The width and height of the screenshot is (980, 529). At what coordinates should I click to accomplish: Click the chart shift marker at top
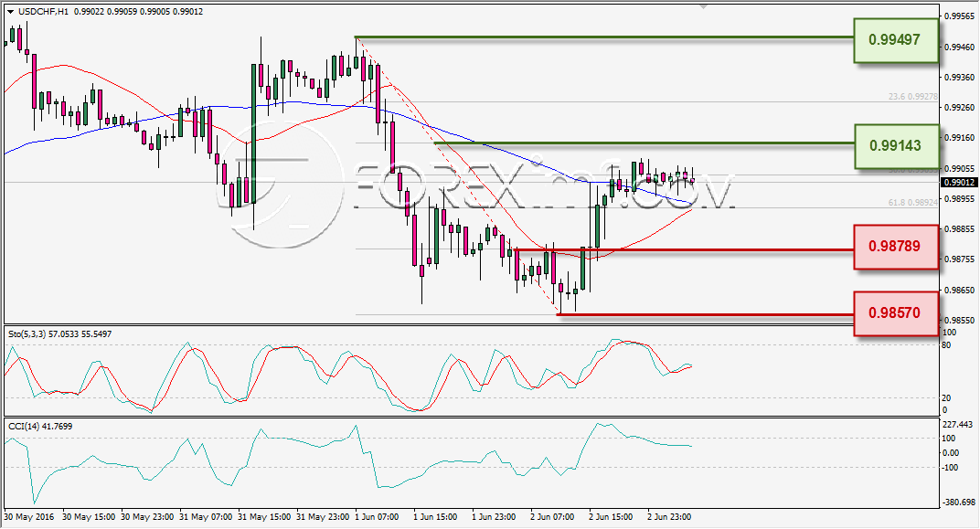coord(704,6)
